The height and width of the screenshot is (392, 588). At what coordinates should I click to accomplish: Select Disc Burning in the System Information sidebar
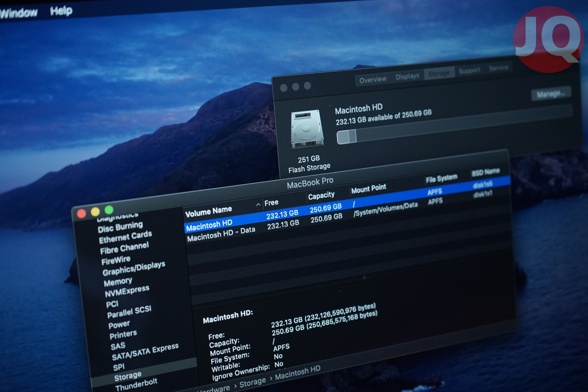(120, 227)
